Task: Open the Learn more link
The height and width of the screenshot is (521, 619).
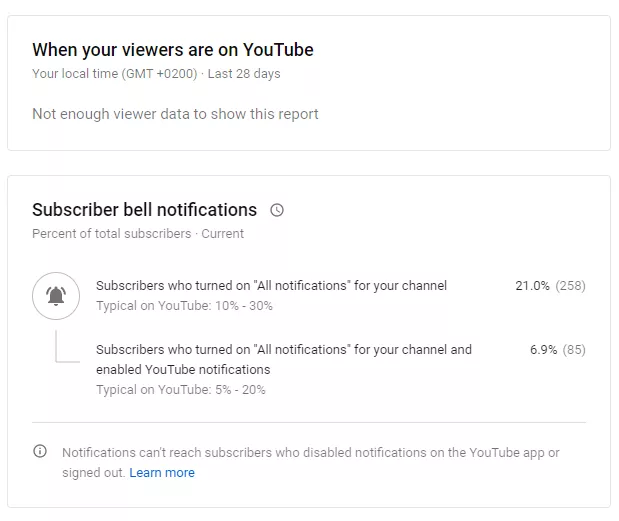Action: [162, 473]
